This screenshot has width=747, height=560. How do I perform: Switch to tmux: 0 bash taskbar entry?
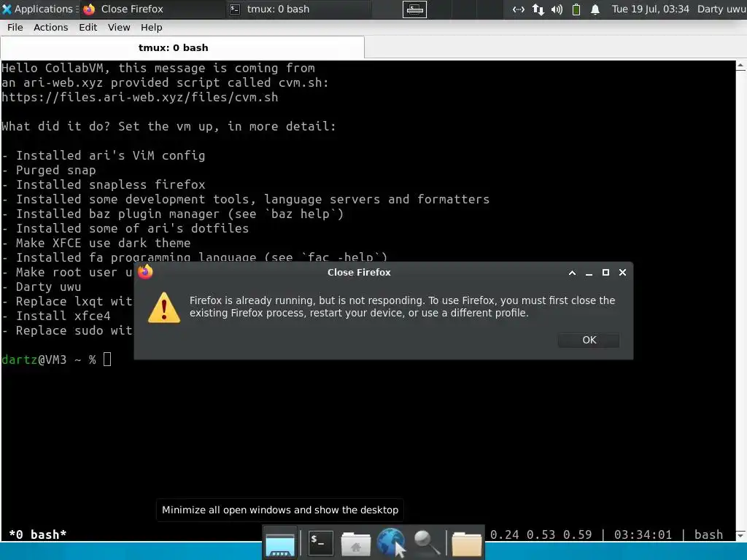pyautogui.click(x=298, y=9)
